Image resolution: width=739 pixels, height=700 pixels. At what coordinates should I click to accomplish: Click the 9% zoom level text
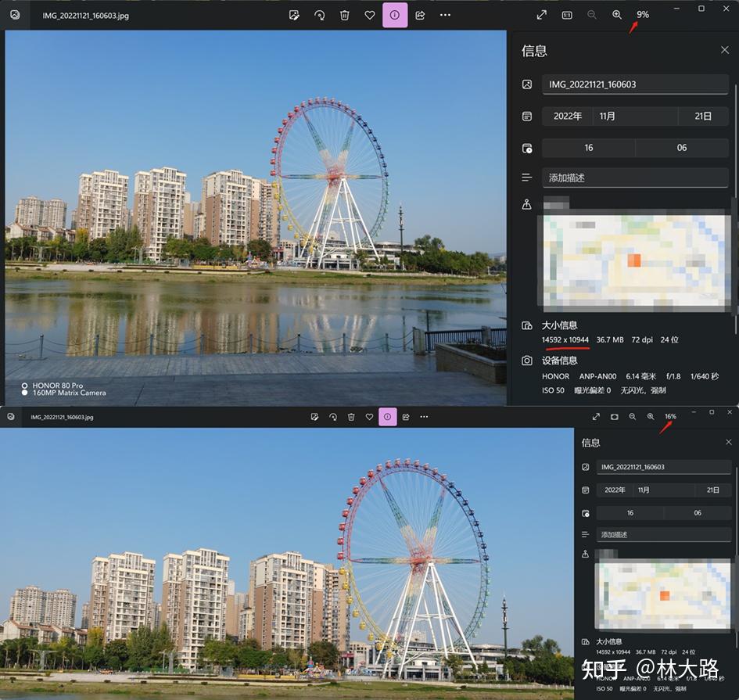(643, 15)
